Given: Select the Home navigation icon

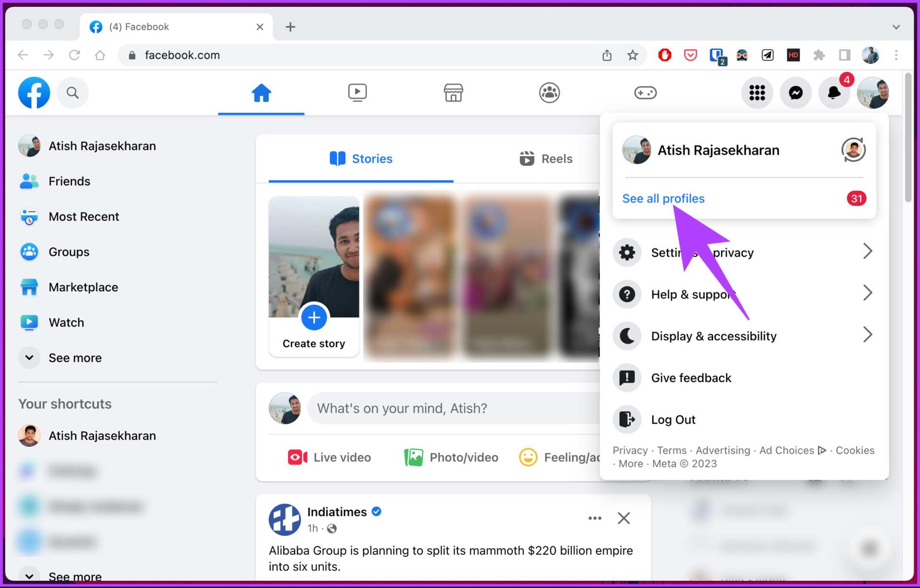Looking at the screenshot, I should click(x=261, y=92).
